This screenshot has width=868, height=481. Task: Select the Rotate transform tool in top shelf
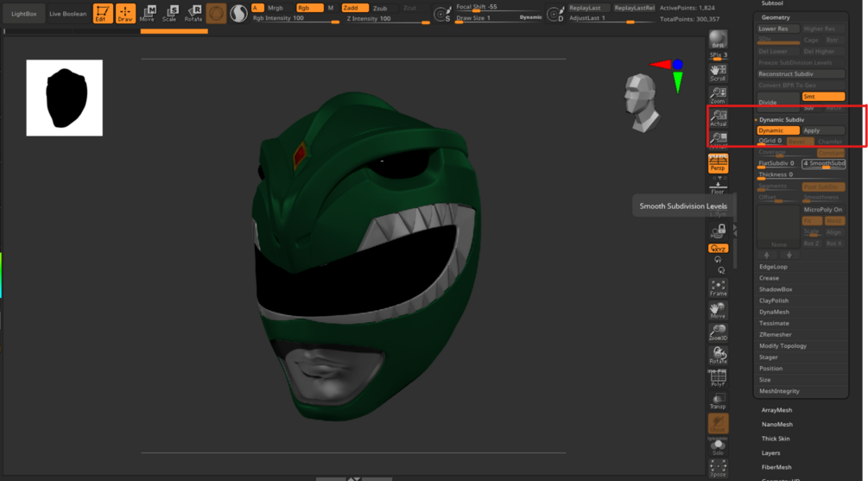193,13
